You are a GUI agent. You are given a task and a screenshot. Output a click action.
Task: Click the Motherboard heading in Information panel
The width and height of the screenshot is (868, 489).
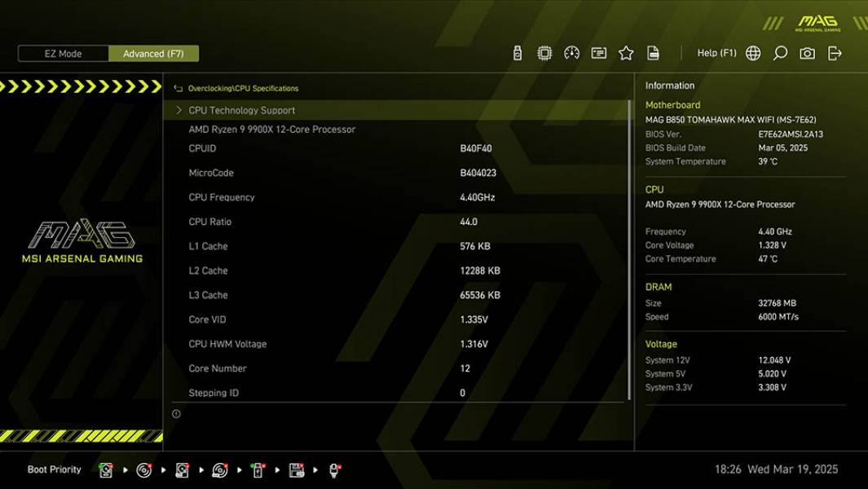pyautogui.click(x=672, y=104)
